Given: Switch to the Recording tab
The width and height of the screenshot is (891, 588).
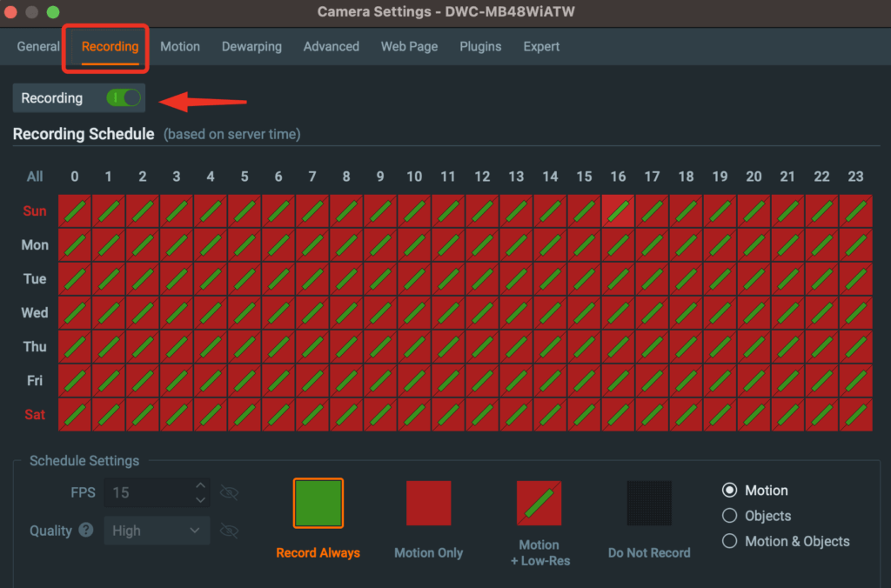Looking at the screenshot, I should coord(111,47).
